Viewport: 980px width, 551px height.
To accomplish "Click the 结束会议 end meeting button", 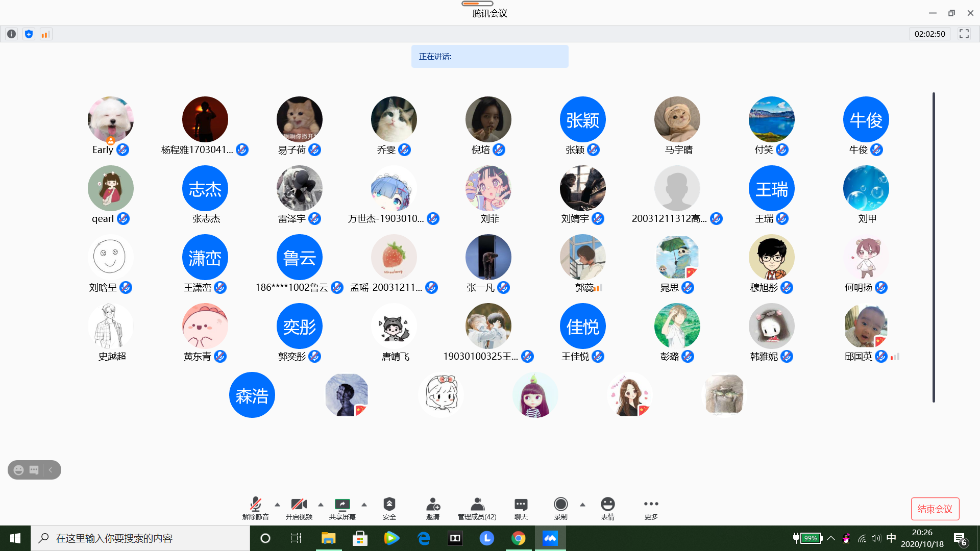I will point(935,509).
